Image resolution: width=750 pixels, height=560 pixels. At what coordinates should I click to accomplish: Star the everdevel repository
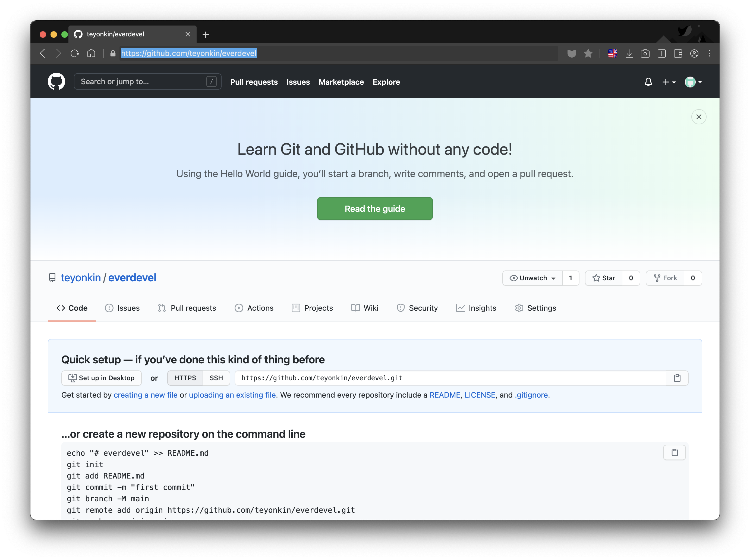pyautogui.click(x=604, y=278)
